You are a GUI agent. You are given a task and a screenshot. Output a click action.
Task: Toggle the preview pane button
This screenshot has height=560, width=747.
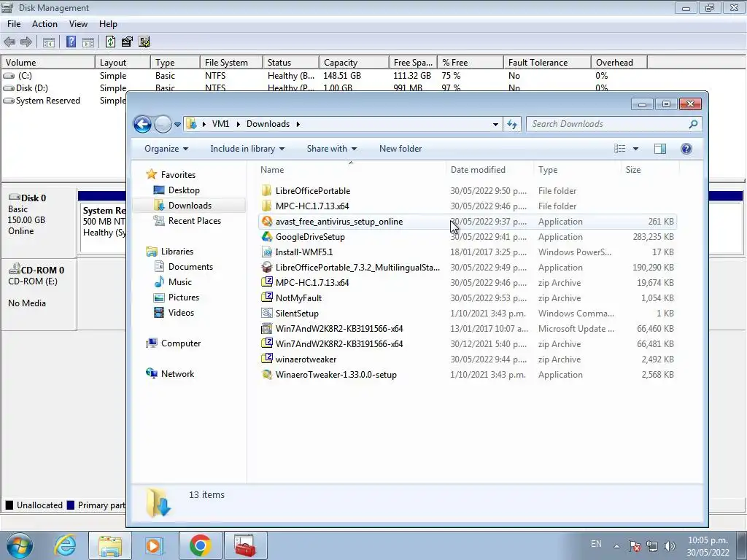(659, 149)
